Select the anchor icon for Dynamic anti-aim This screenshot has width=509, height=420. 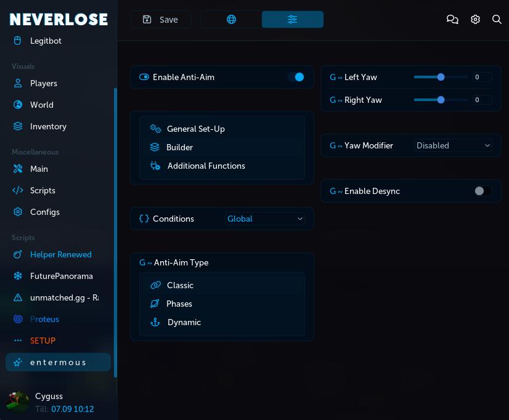[155, 322]
